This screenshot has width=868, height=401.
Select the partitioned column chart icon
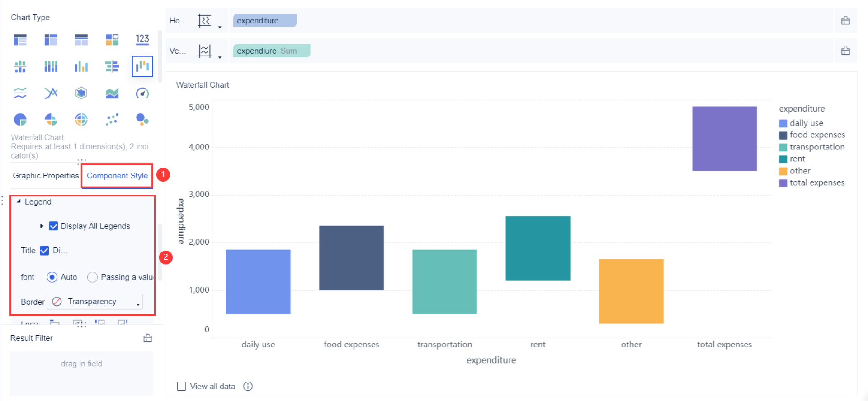click(20, 66)
